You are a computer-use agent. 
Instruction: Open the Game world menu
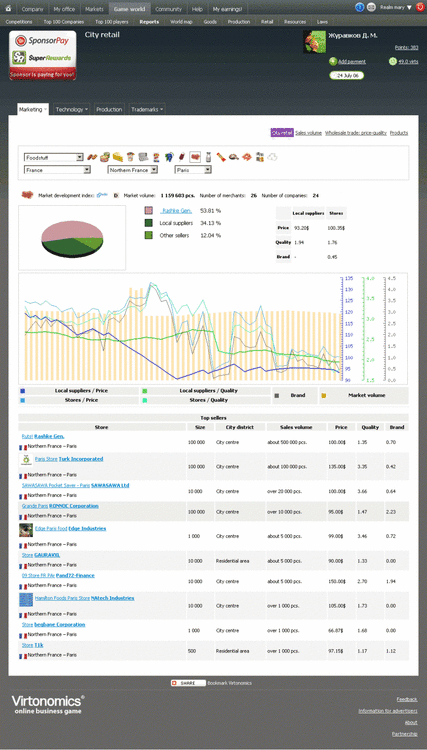click(x=130, y=9)
